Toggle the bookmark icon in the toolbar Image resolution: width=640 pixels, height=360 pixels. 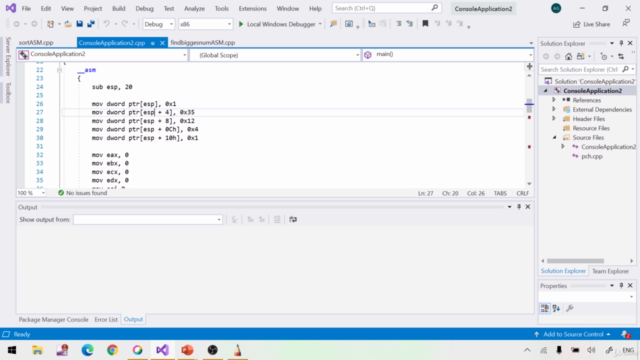coord(425,24)
